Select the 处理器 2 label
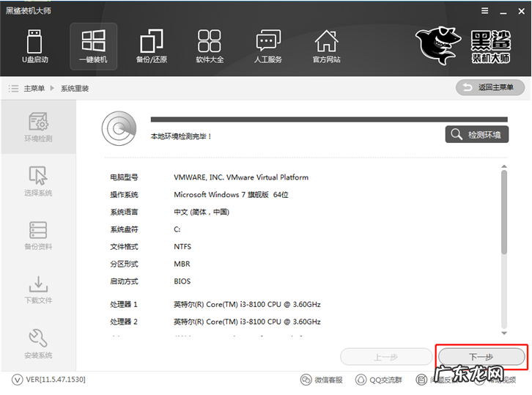 [x=124, y=322]
